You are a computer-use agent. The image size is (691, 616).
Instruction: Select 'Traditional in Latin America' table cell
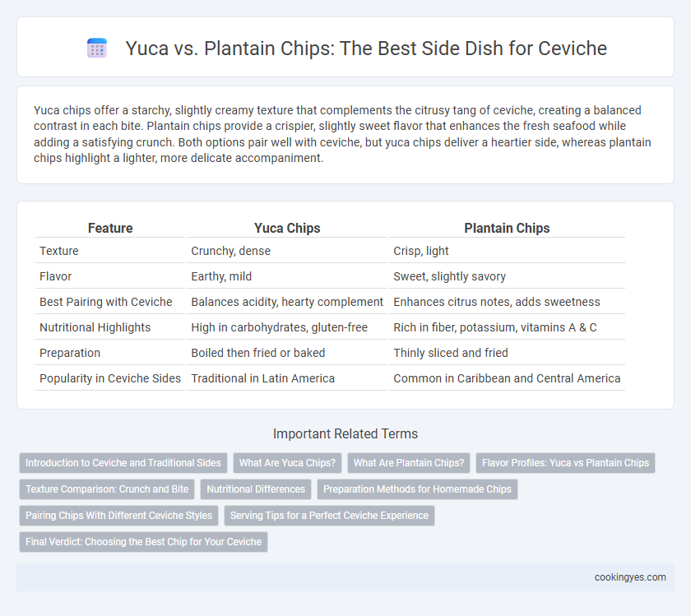coord(262,378)
